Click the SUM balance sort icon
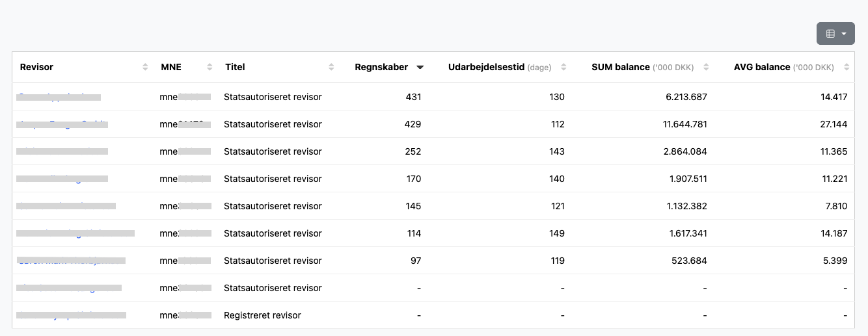This screenshot has width=868, height=336. (x=706, y=67)
